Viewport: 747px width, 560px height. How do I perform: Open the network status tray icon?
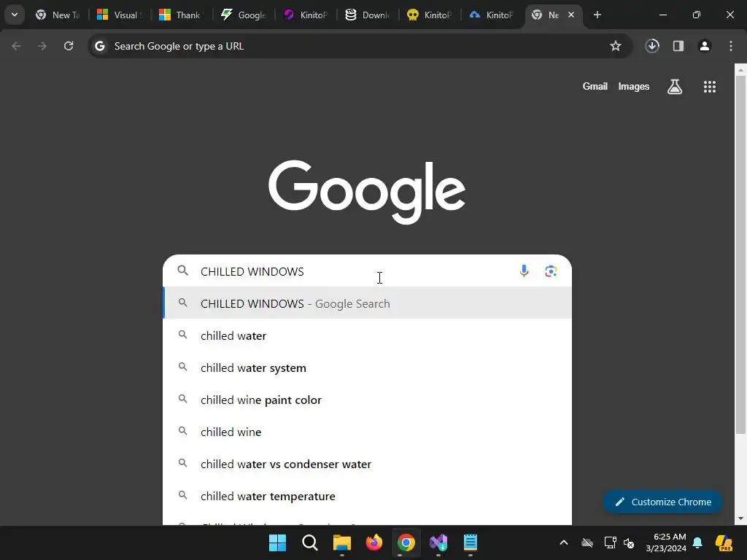[610, 542]
